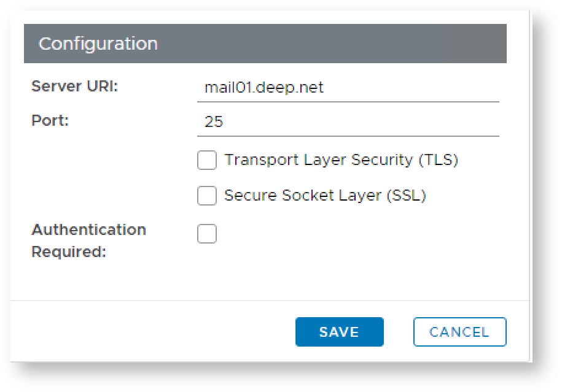Click the empty end of the Server URI field
Image resolution: width=562 pixels, height=392 pixels.
[x=430, y=88]
